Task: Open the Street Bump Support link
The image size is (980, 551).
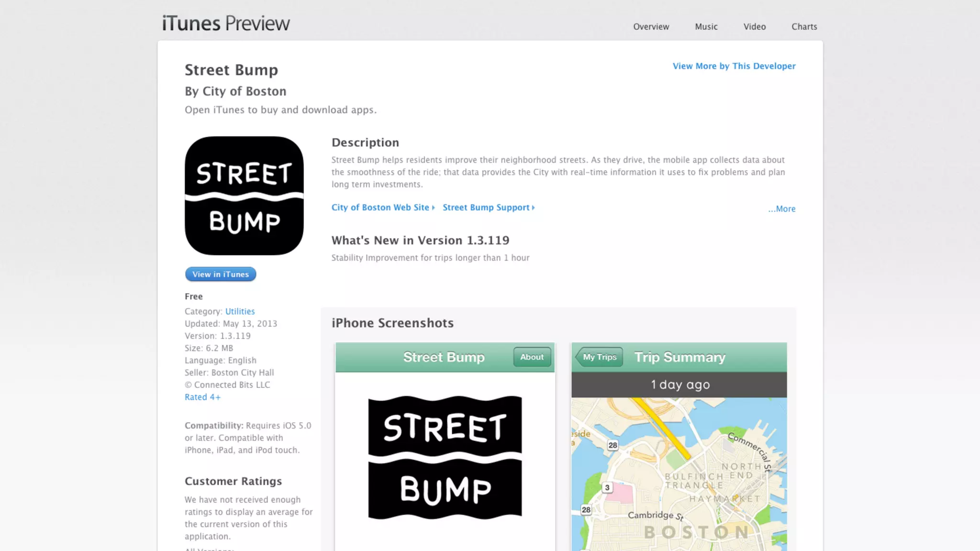Action: (x=486, y=208)
